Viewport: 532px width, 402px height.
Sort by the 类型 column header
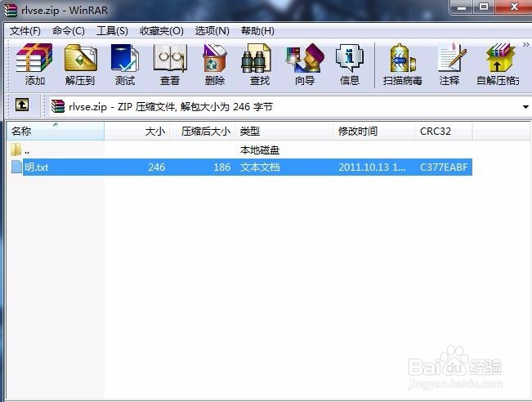point(284,131)
